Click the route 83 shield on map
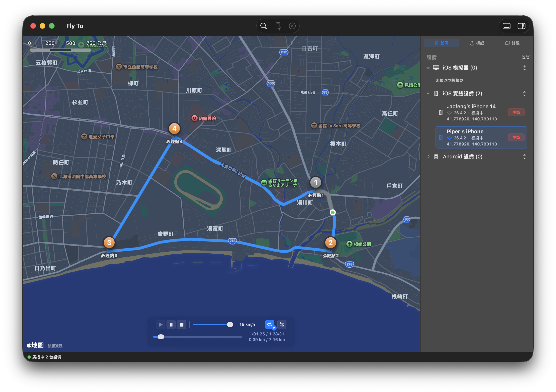The width and height of the screenshot is (556, 392). coord(325,92)
